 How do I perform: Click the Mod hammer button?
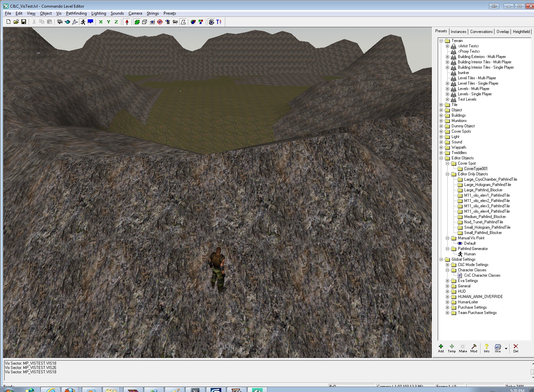click(474, 348)
